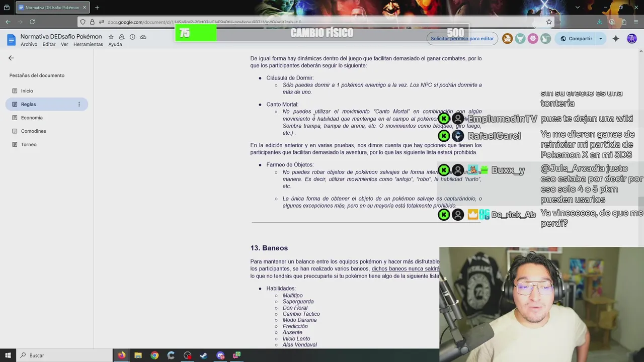
Task: Click the orange anonymous viewer avatar
Action: point(508,39)
